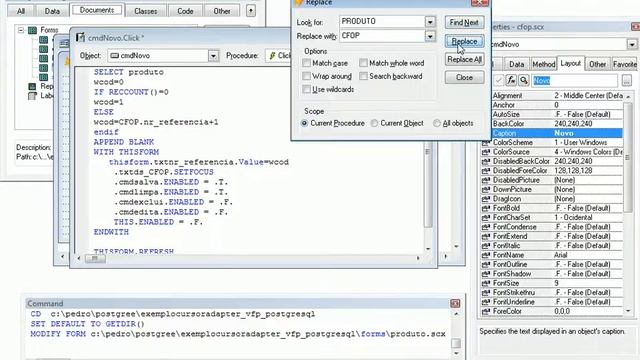Switch to All tab in Project Manager
This screenshot has height=360, width=640.
coord(21,11)
